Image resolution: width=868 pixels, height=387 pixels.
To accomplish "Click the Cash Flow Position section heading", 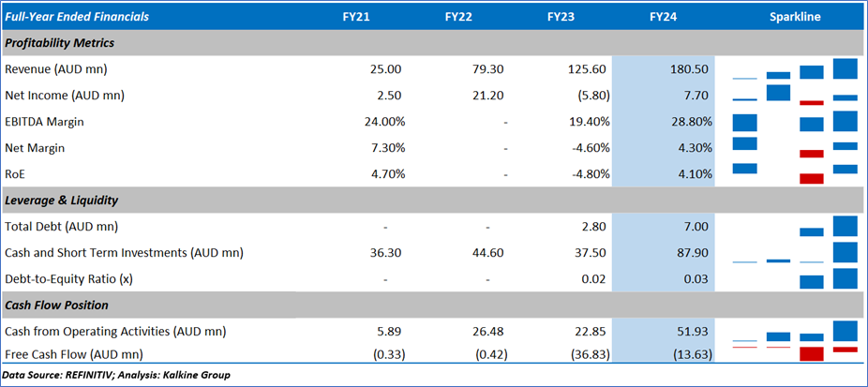I will (56, 305).
